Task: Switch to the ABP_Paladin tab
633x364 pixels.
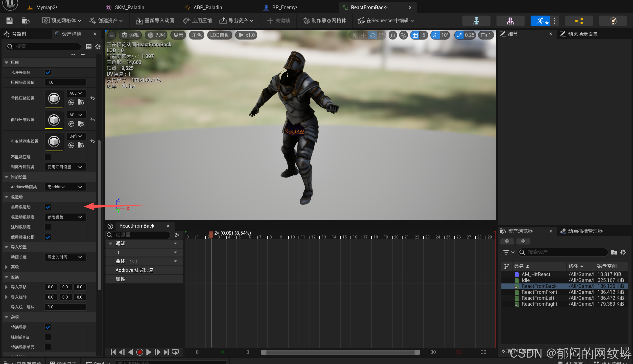Action: [x=208, y=7]
